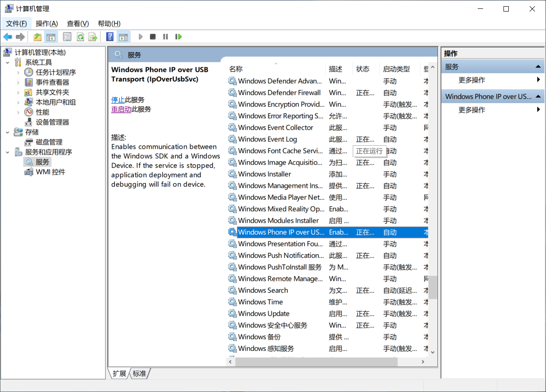Viewport: 546px width, 392px height.
Task: Click gear icon of Windows Event Log
Action: click(232, 139)
